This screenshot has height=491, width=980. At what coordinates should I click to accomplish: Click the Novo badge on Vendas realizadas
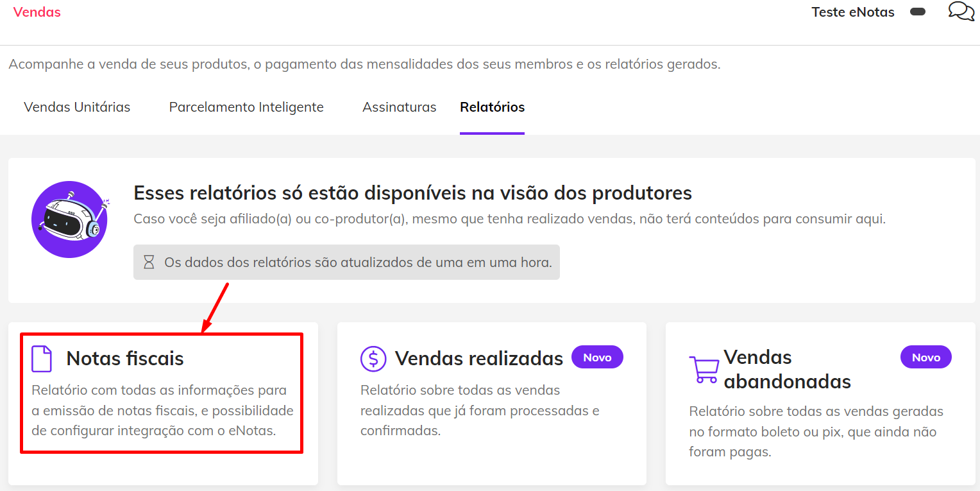pos(597,357)
